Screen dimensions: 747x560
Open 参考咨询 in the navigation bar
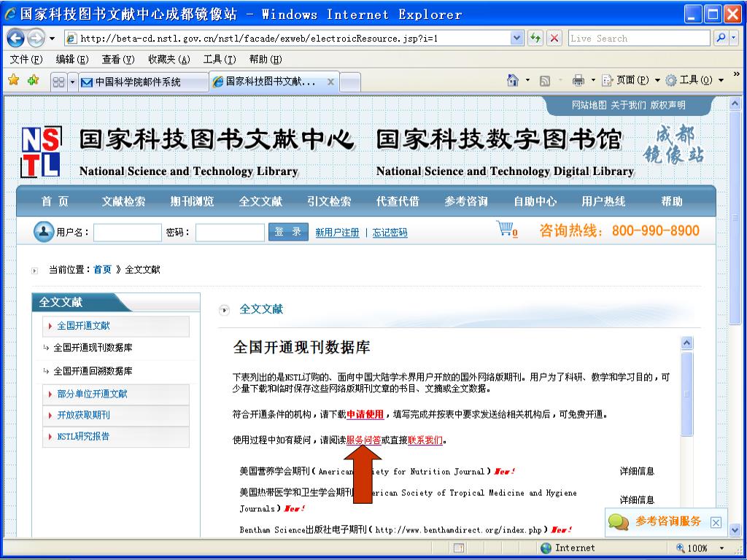[x=466, y=201]
